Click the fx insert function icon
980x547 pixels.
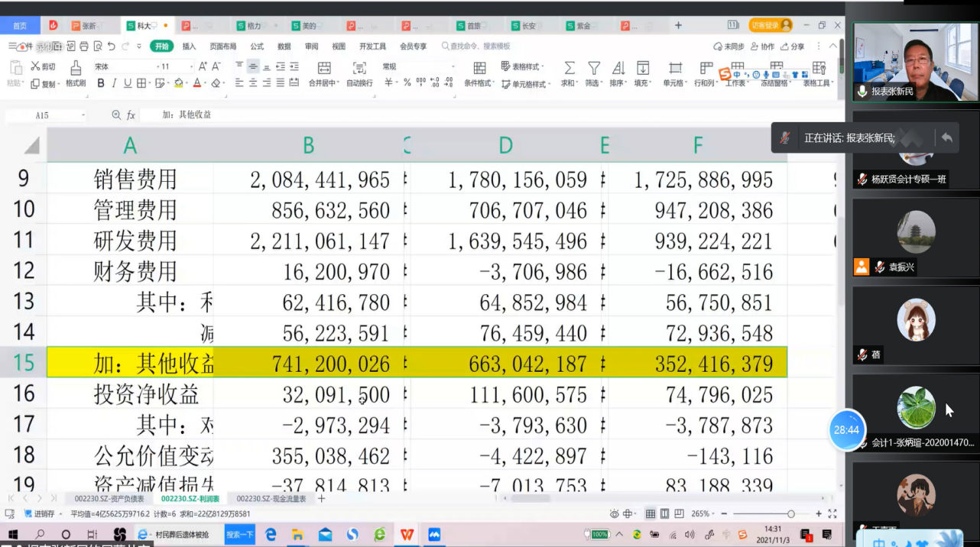[131, 115]
